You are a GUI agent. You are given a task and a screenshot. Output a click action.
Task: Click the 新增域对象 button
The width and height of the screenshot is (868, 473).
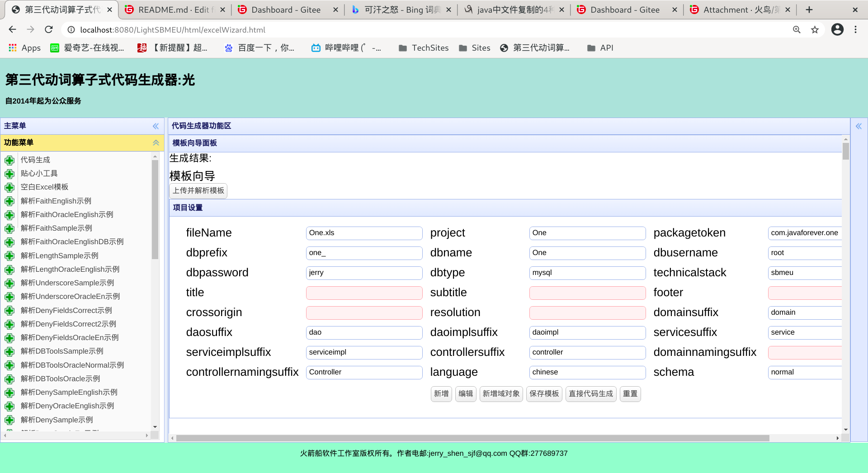click(501, 394)
